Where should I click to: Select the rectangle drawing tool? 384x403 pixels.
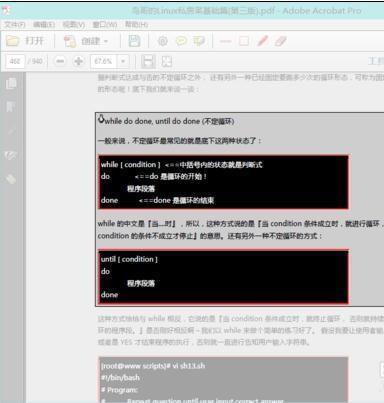(x=244, y=41)
